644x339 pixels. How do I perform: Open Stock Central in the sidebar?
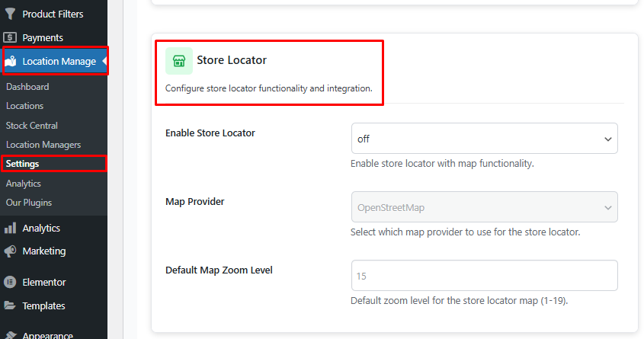pyautogui.click(x=32, y=126)
